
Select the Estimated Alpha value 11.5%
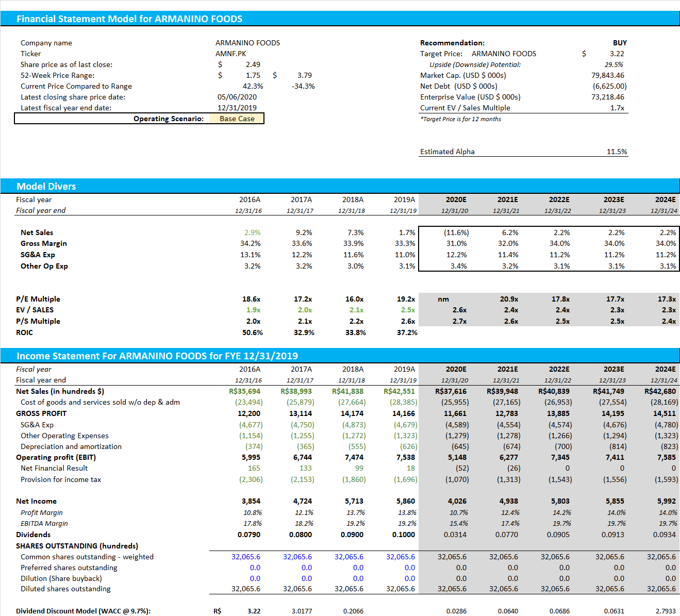click(x=617, y=152)
